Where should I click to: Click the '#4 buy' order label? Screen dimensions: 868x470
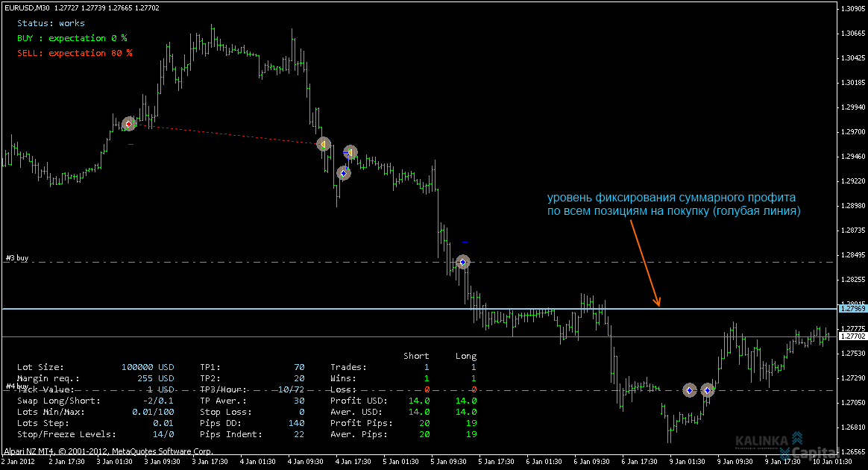(x=17, y=386)
